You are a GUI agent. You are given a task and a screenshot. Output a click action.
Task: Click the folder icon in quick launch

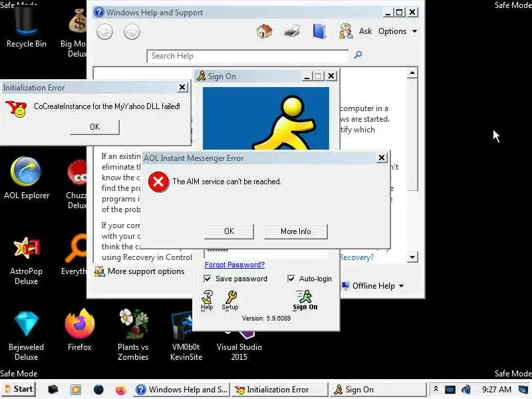(x=53, y=389)
